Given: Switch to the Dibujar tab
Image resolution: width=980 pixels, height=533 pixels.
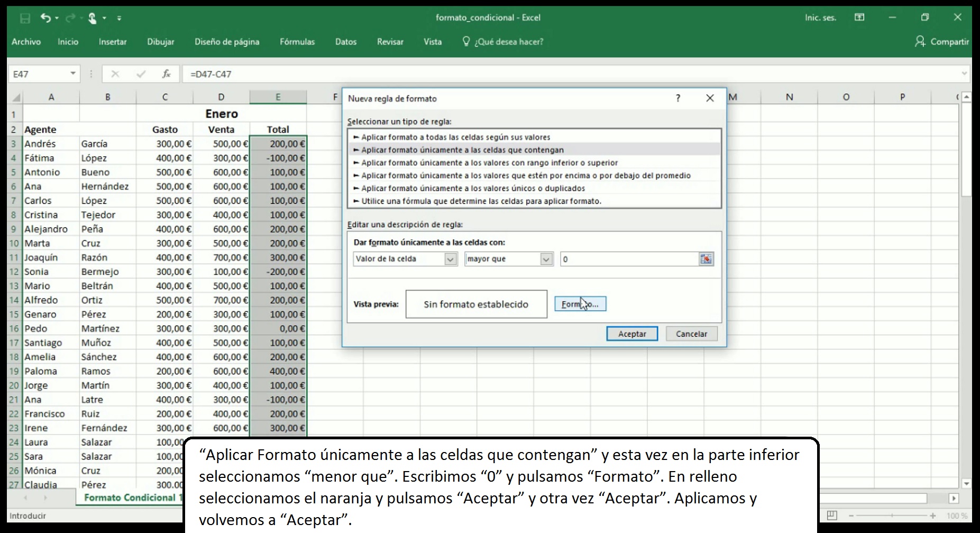Looking at the screenshot, I should click(x=160, y=41).
